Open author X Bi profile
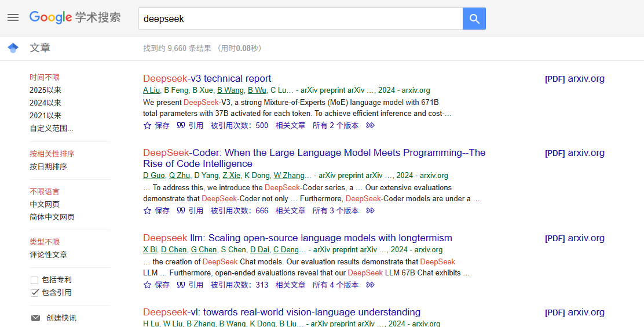Image resolution: width=644 pixels, height=327 pixels. tap(150, 249)
